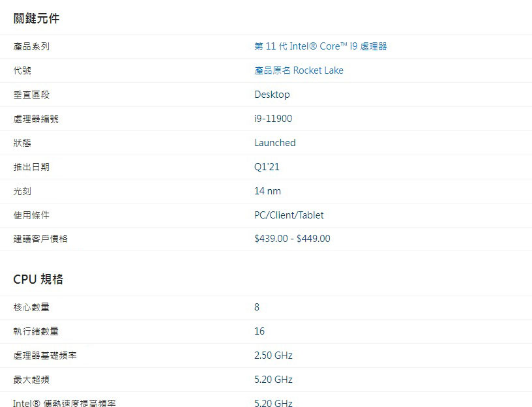Select the 5.20 GHz value beside 最大超頻
This screenshot has width=532, height=407.
click(273, 379)
